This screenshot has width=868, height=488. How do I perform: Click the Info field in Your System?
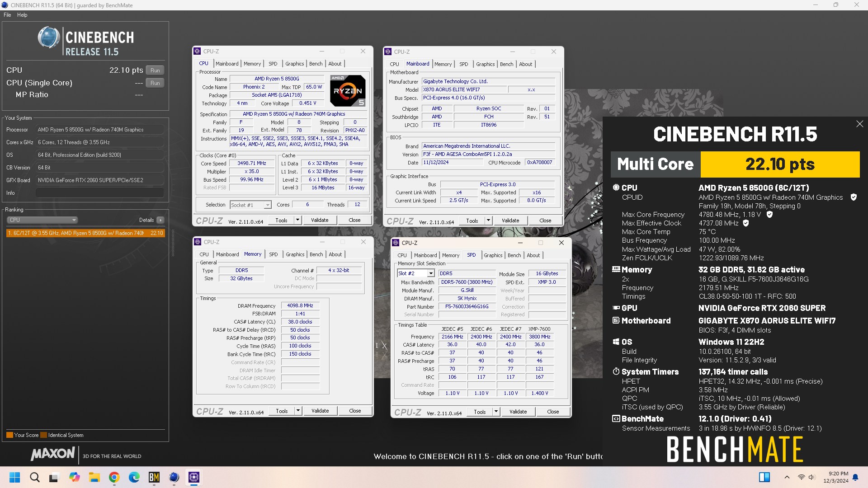(99, 193)
